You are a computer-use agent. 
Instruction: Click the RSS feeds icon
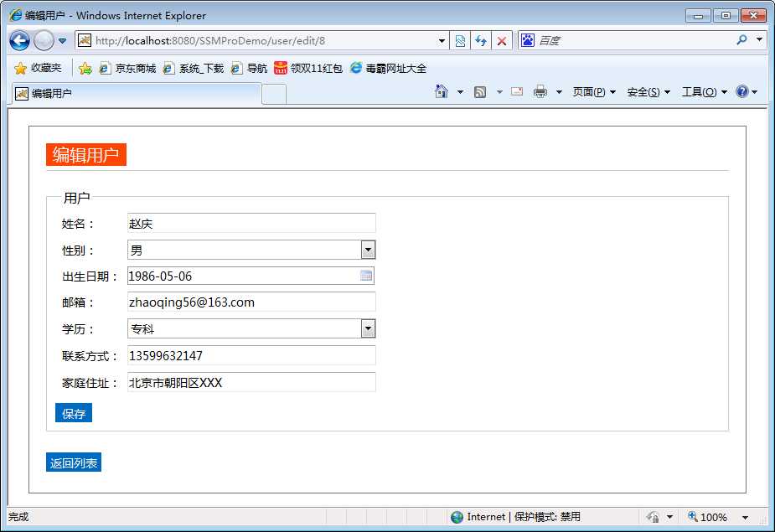[x=480, y=92]
